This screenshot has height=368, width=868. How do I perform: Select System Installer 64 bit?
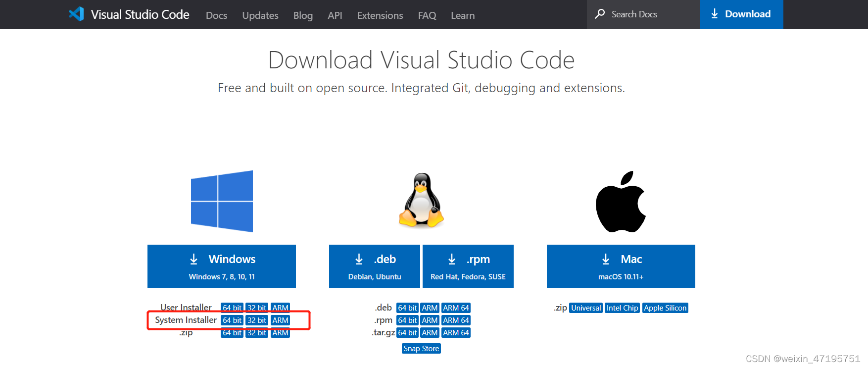pyautogui.click(x=232, y=320)
